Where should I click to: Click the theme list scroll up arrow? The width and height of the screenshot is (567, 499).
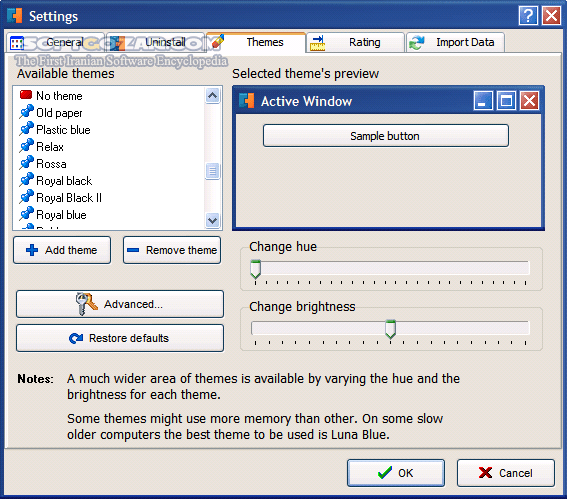pos(212,96)
